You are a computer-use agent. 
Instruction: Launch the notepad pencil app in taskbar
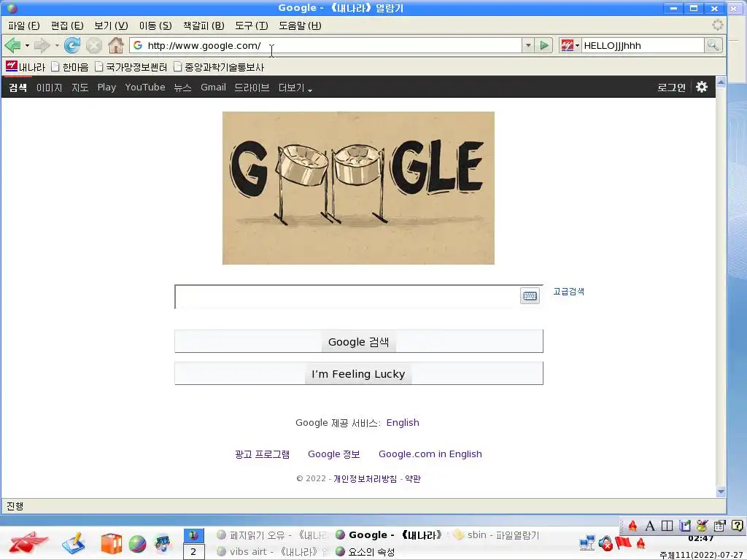(74, 543)
